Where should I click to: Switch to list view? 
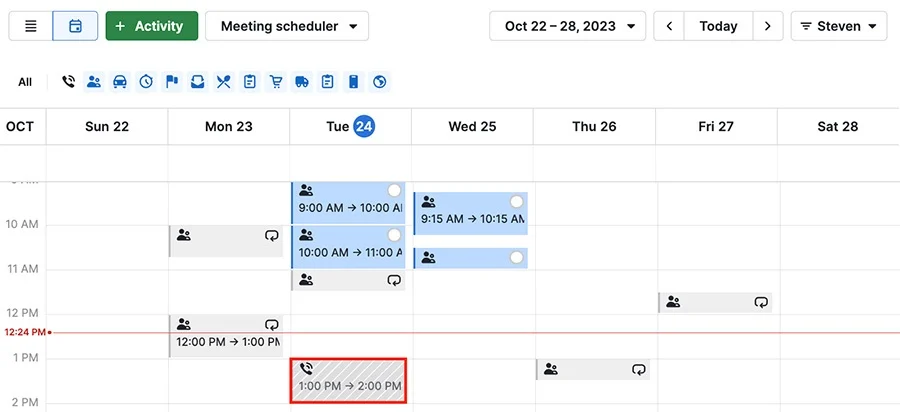coord(30,26)
